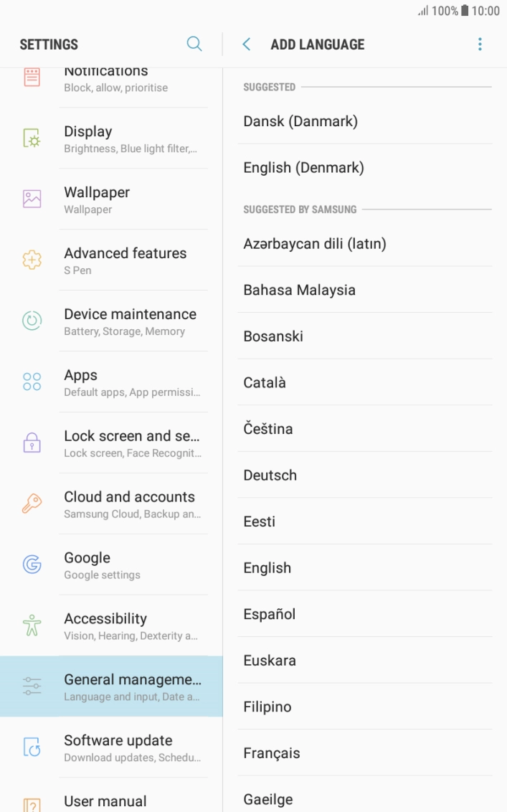
Task: Tap the back arrow beside Add Language
Action: tap(247, 44)
